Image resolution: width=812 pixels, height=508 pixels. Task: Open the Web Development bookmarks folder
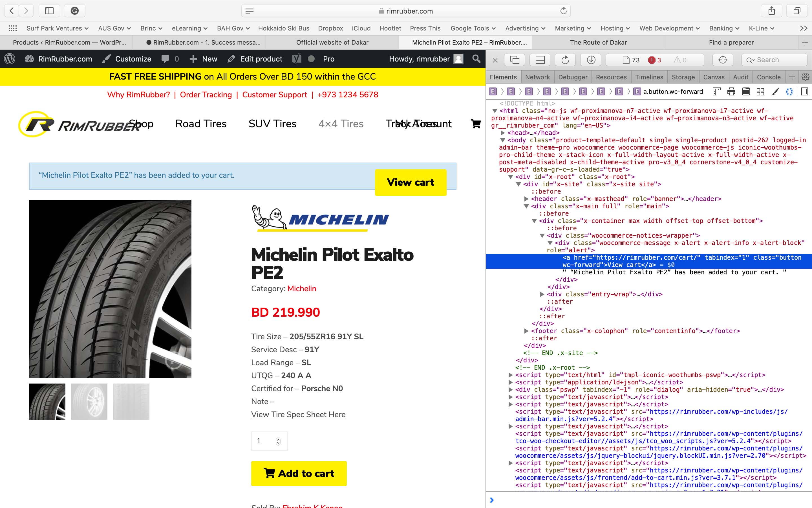(669, 28)
